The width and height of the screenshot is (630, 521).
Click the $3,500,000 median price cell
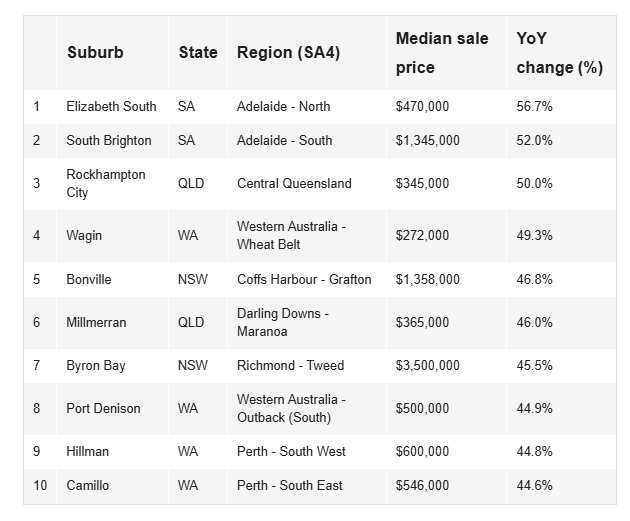[428, 365]
